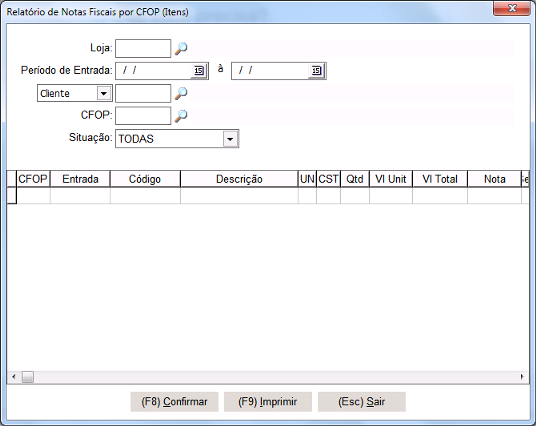
Task: Click the Entrada column header
Action: 80,179
